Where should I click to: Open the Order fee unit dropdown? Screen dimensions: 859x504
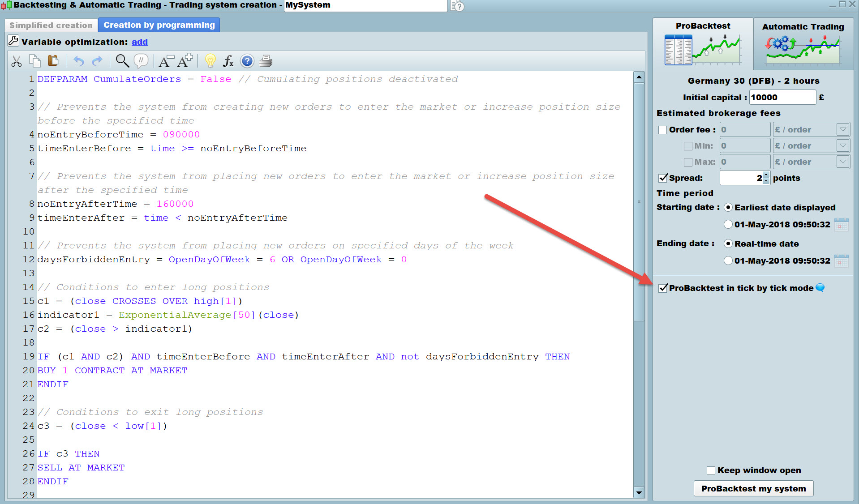coord(843,130)
